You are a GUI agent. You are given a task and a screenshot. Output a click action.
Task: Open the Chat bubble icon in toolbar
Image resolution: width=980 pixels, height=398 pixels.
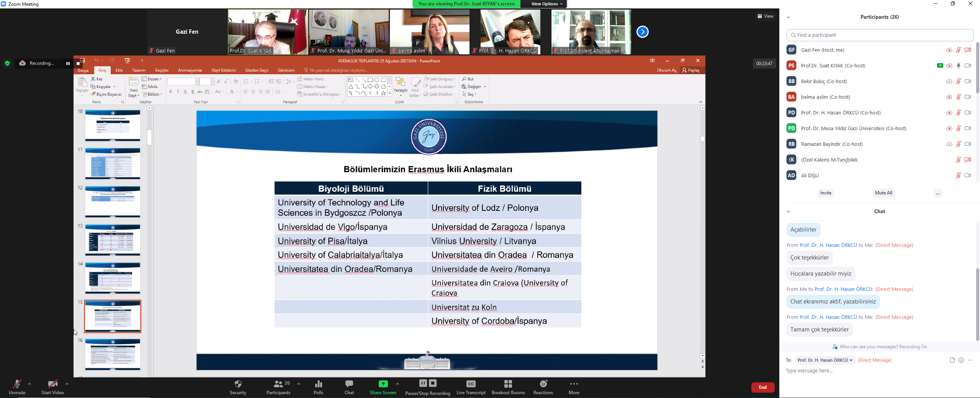(x=349, y=384)
